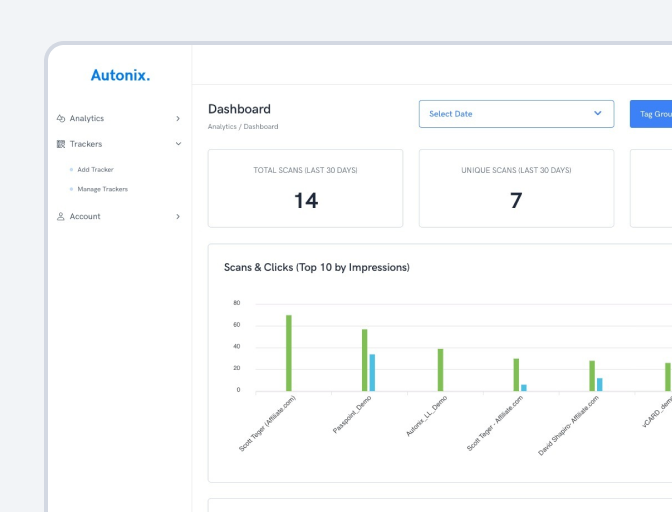Click the Add Tracker bullet dot

point(71,170)
